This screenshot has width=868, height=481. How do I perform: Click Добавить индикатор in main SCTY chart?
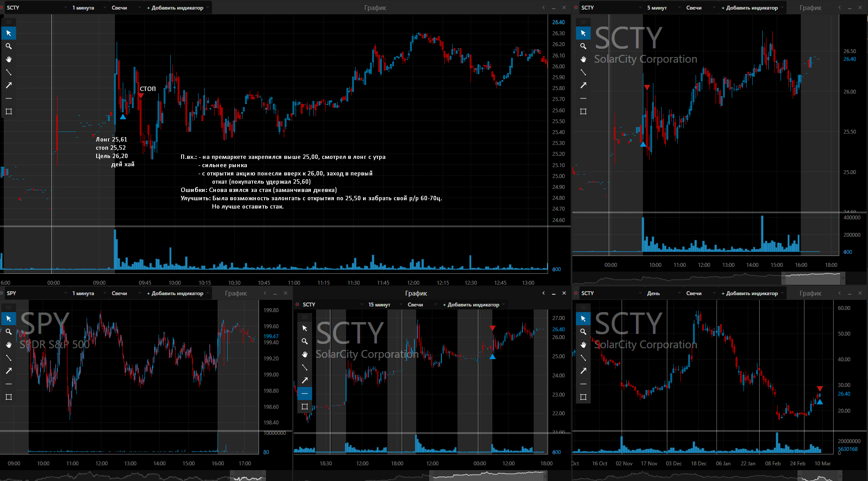click(178, 8)
